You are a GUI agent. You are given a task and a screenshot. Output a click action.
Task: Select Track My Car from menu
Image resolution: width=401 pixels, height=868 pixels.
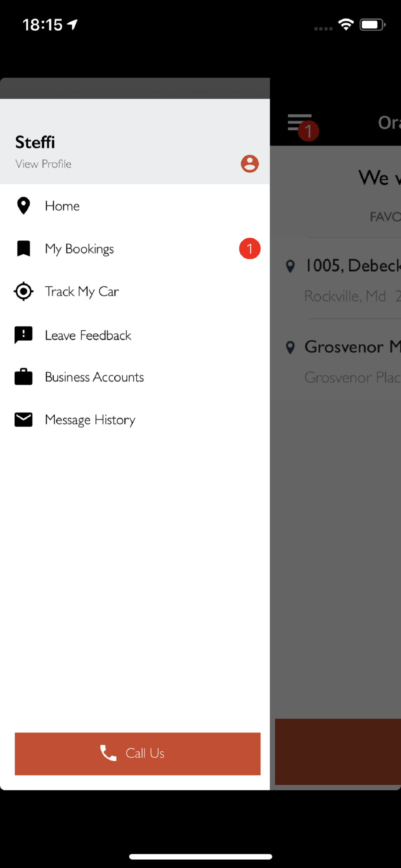[x=82, y=291]
